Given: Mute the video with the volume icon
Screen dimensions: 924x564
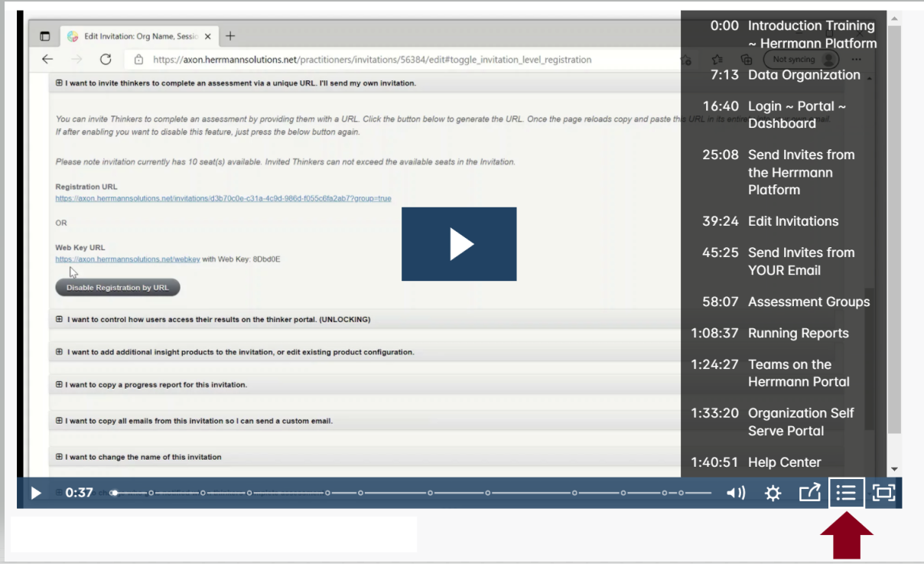Looking at the screenshot, I should point(735,493).
